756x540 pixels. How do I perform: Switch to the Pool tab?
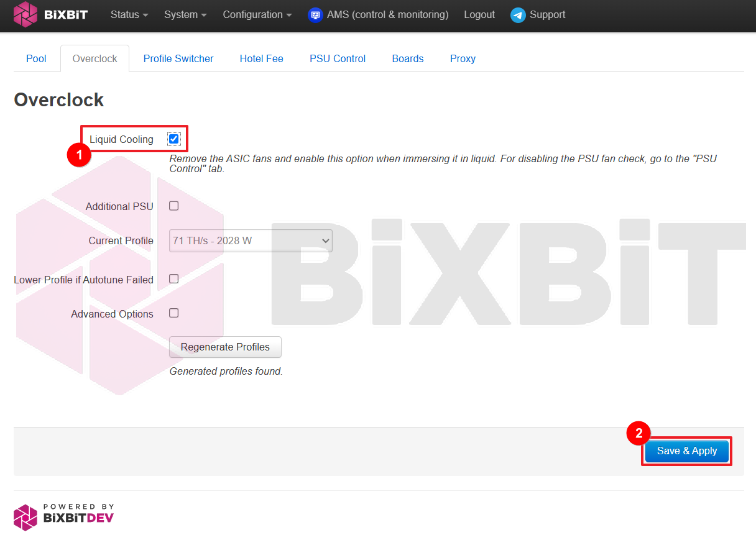[x=36, y=58]
